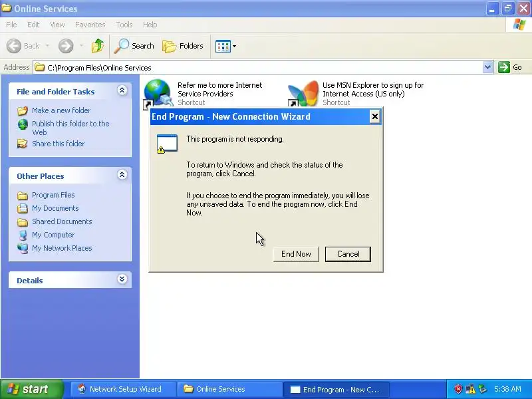Collapse File and Folder Tasks panel
Screen dimensions: 532x399
pyautogui.click(x=122, y=90)
